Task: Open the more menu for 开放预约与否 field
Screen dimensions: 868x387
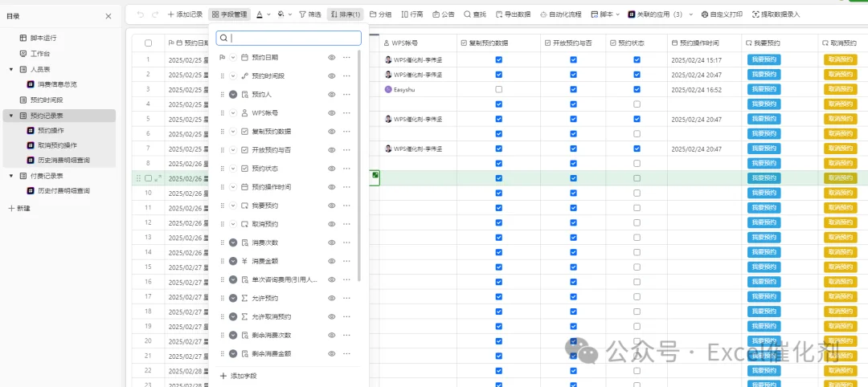Action: coord(346,150)
